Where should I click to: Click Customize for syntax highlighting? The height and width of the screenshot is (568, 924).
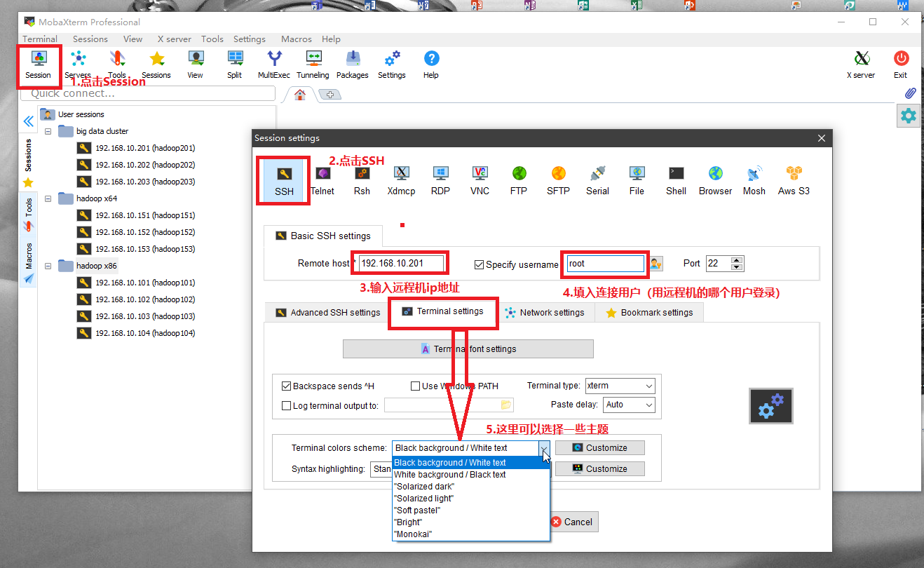click(x=599, y=469)
